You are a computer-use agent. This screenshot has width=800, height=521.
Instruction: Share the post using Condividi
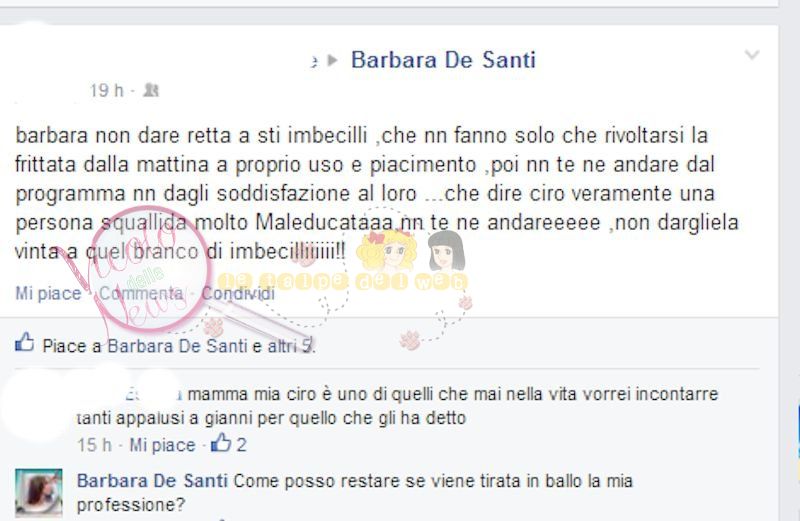tap(238, 293)
